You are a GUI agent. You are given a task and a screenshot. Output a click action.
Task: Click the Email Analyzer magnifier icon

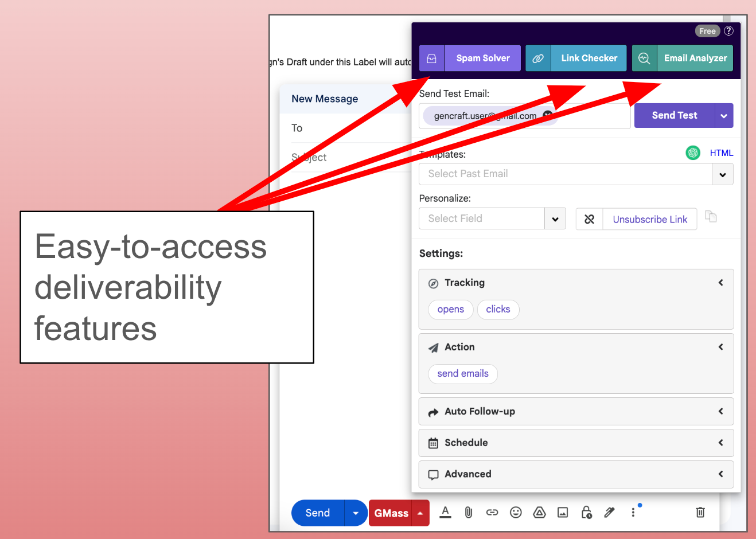click(x=644, y=58)
